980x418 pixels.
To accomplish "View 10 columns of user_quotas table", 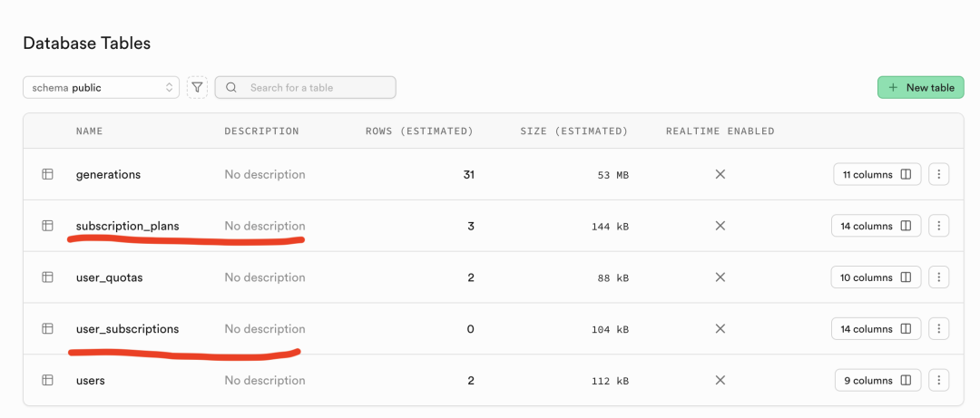I will pyautogui.click(x=876, y=277).
